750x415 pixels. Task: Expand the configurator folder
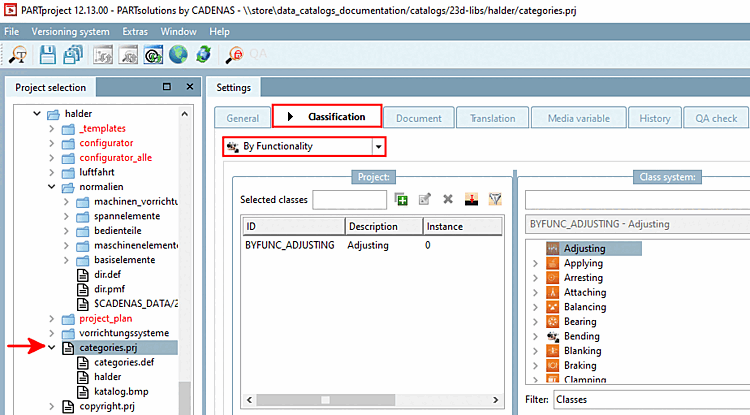[x=52, y=143]
